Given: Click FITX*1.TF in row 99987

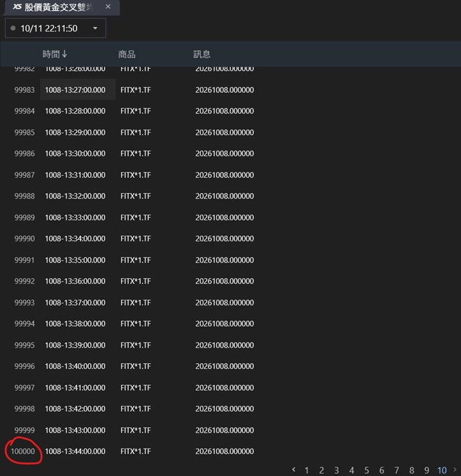Looking at the screenshot, I should tap(136, 175).
